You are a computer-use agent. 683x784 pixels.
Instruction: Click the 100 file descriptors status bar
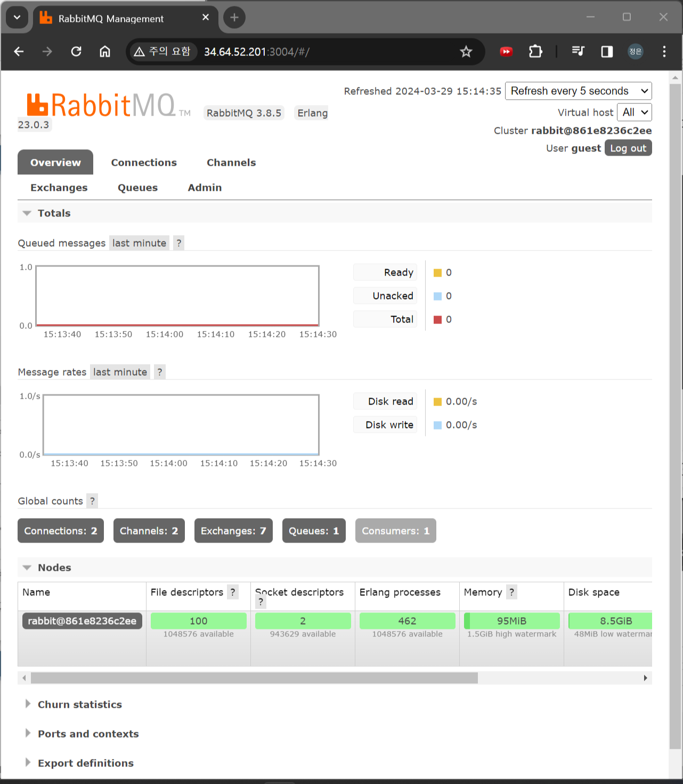[x=199, y=621]
